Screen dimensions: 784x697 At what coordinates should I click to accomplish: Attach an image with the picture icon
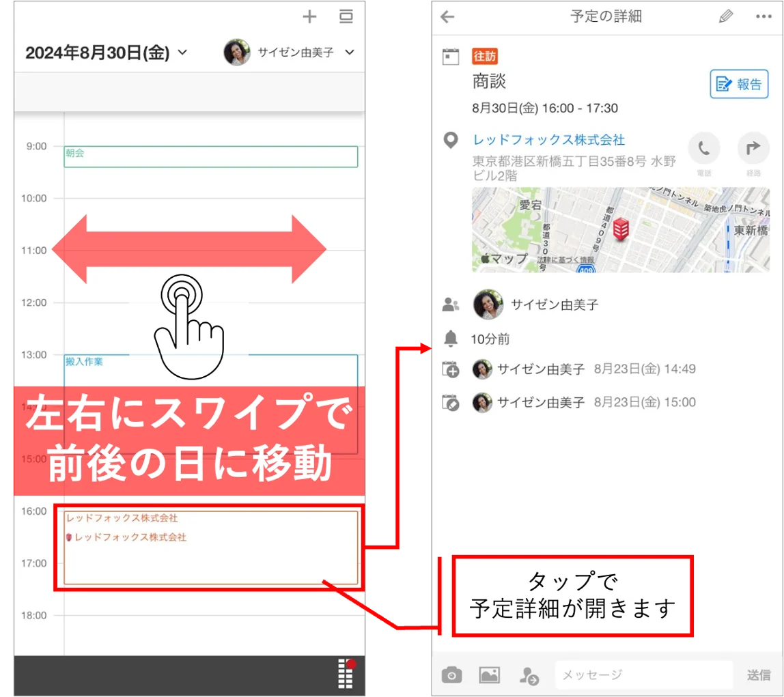[x=490, y=675]
